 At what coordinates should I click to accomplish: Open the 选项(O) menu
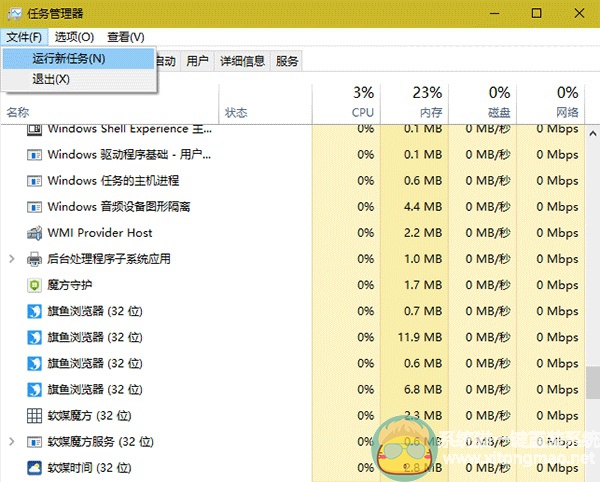click(74, 37)
